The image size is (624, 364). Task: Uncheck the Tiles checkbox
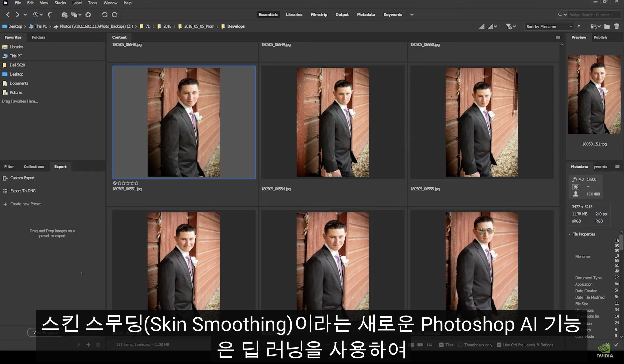point(441,345)
